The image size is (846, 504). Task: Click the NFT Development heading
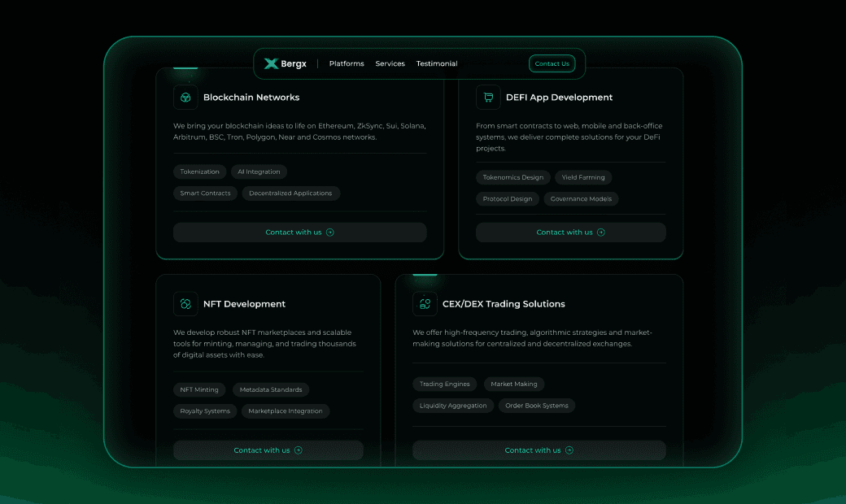pyautogui.click(x=244, y=304)
